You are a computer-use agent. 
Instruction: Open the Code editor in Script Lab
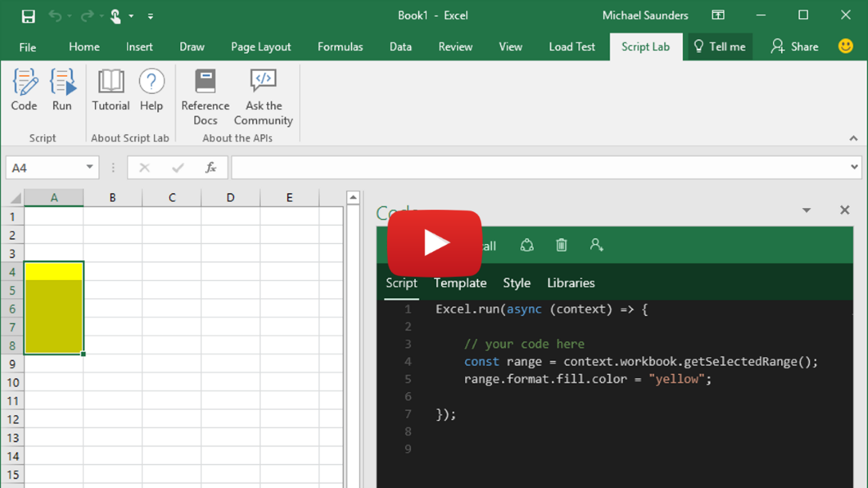click(24, 90)
